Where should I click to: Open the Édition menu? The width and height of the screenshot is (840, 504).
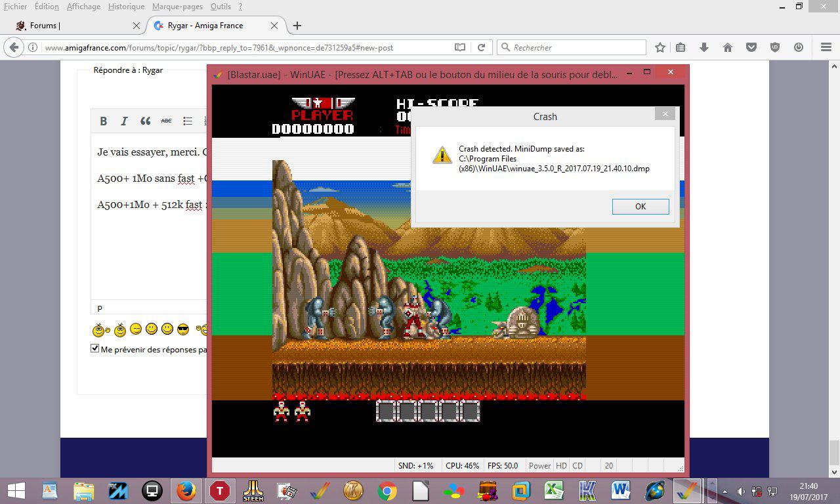47,7
